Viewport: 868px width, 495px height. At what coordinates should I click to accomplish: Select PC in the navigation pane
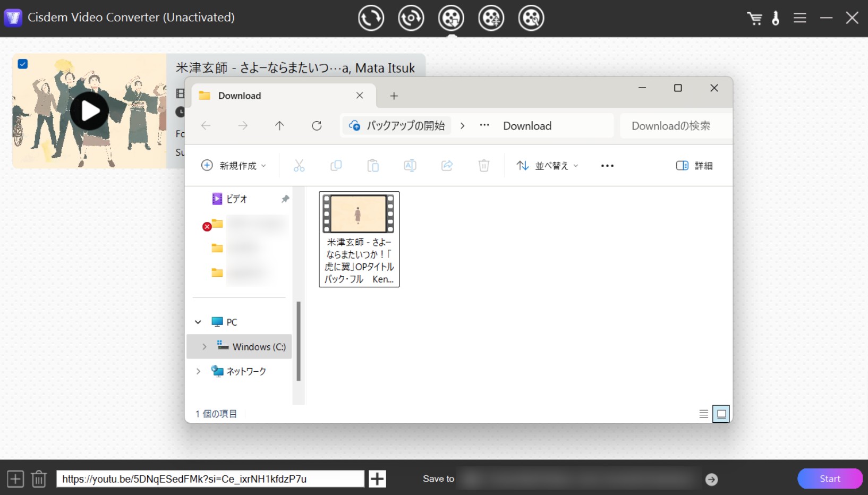point(232,322)
